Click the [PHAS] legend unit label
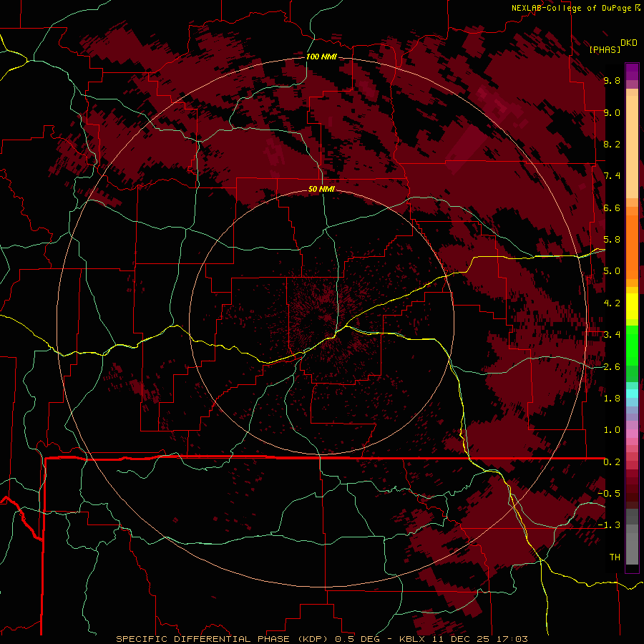Screen dimensions: 644x644 click(605, 49)
